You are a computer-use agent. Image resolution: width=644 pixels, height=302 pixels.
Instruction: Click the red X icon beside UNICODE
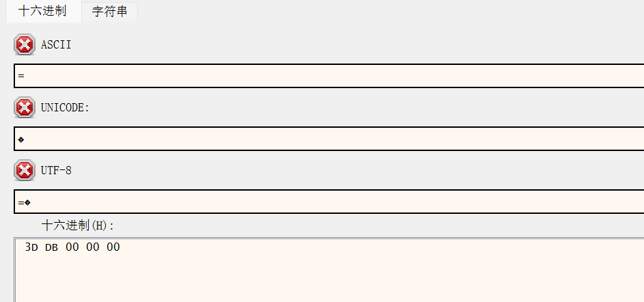pos(24,107)
